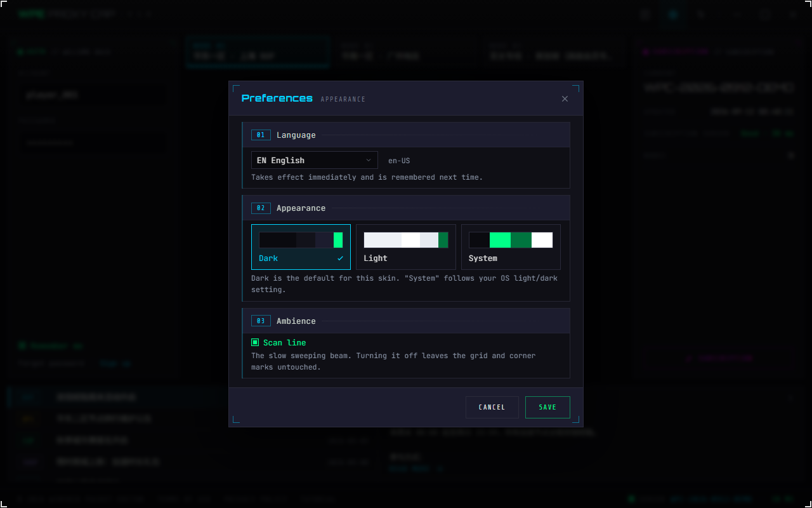
Task: Toggle the Scan line checkbox
Action: pyautogui.click(x=255, y=342)
